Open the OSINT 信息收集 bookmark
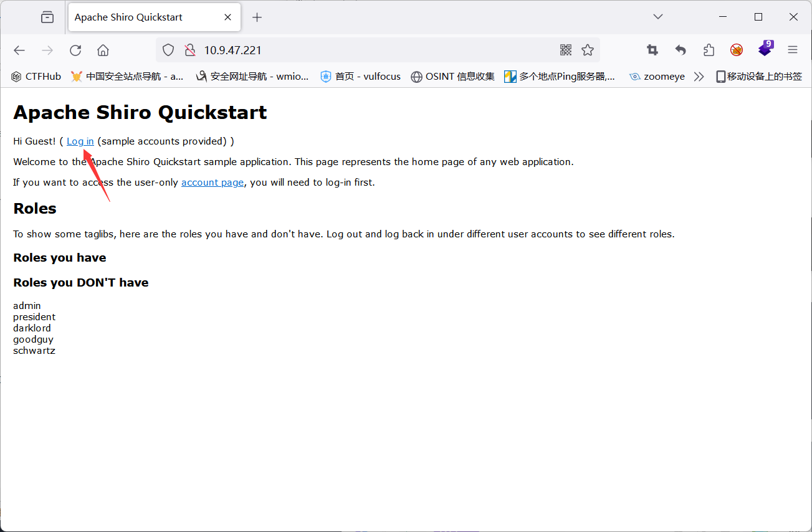Image resolution: width=812 pixels, height=532 pixels. pyautogui.click(x=452, y=77)
